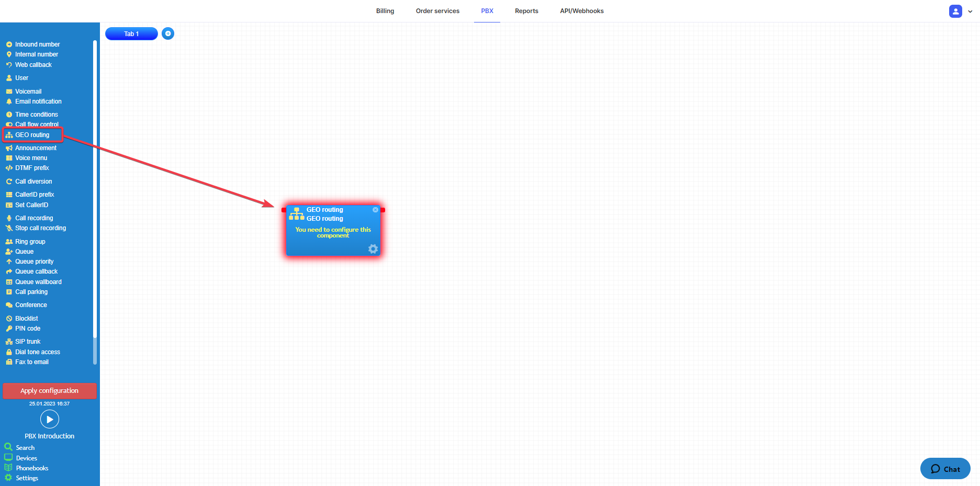This screenshot has width=980, height=486.
Task: Open the Billing menu
Action: click(385, 11)
